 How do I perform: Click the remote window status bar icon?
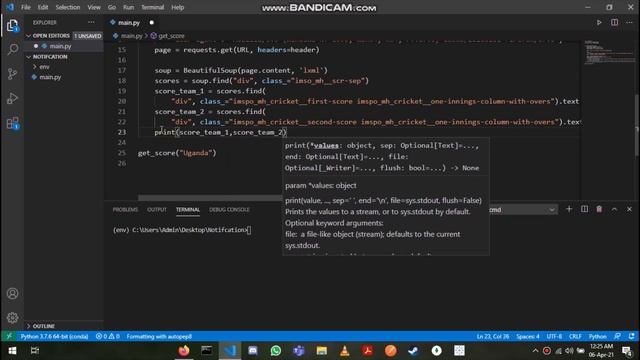point(9,336)
